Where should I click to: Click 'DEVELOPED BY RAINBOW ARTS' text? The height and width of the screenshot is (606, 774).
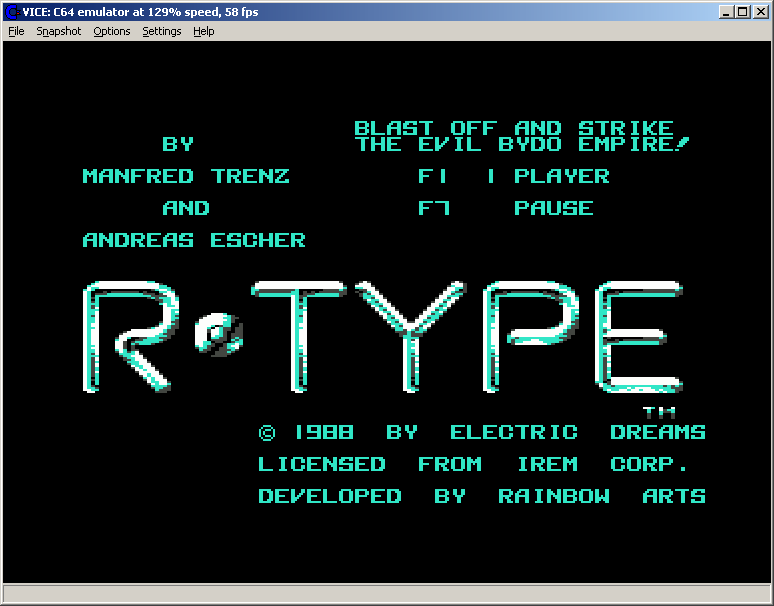pos(482,496)
